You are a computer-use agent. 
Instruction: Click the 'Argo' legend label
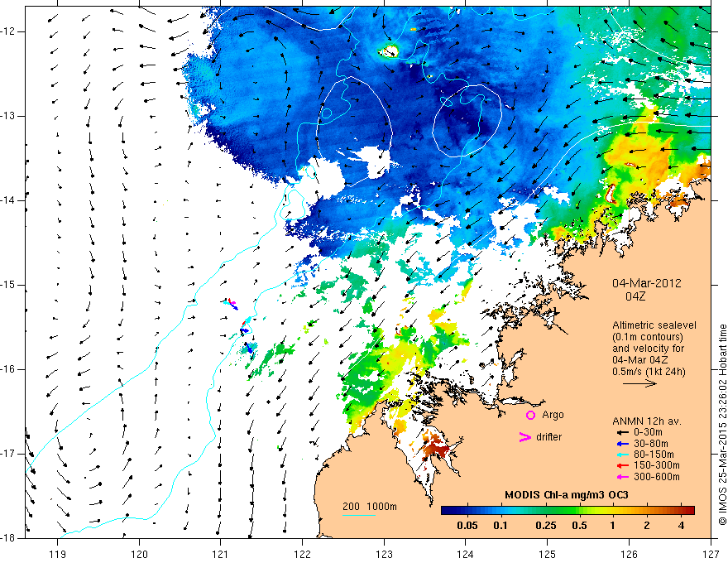point(553,415)
